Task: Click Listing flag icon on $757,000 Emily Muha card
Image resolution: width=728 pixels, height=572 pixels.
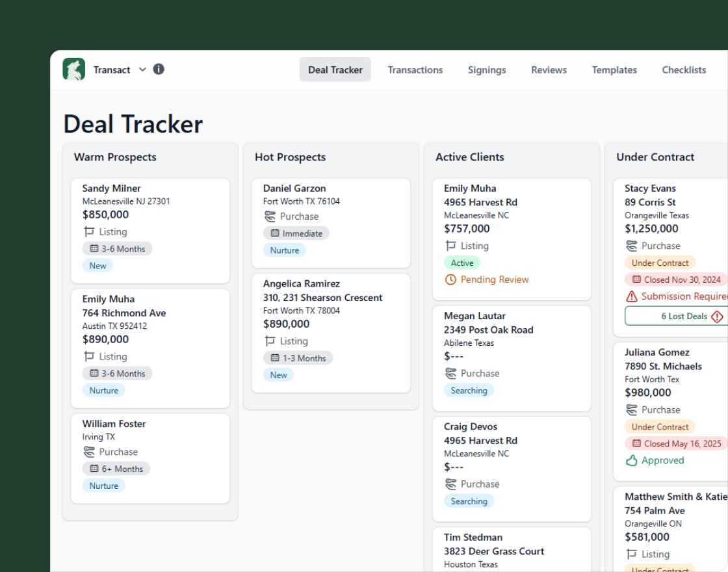Action: (450, 245)
